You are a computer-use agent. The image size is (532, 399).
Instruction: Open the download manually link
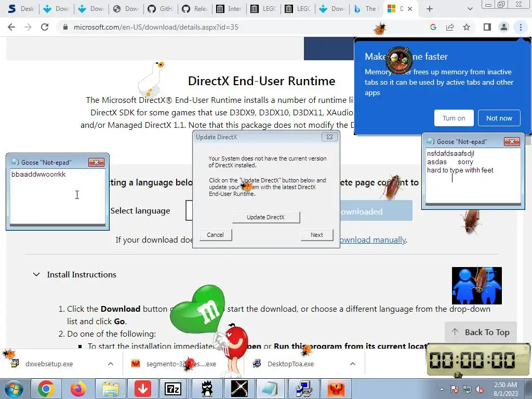point(373,240)
